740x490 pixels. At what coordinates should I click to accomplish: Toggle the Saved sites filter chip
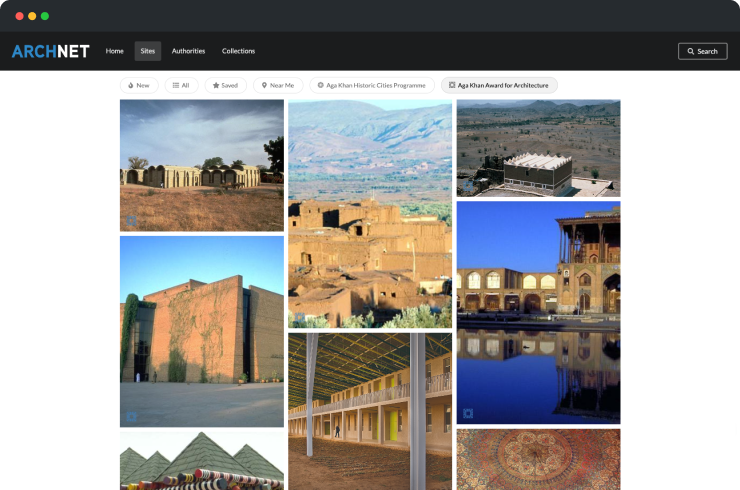coord(225,86)
